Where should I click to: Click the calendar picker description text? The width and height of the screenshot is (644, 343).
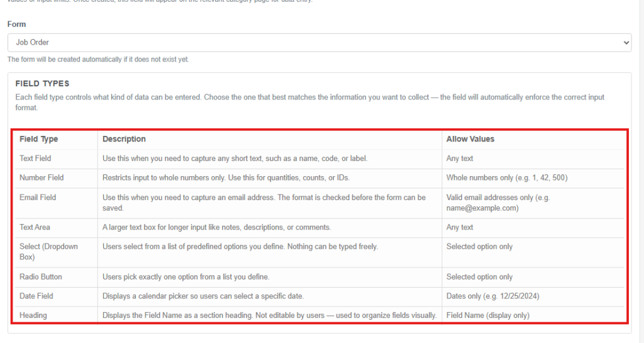(x=203, y=296)
